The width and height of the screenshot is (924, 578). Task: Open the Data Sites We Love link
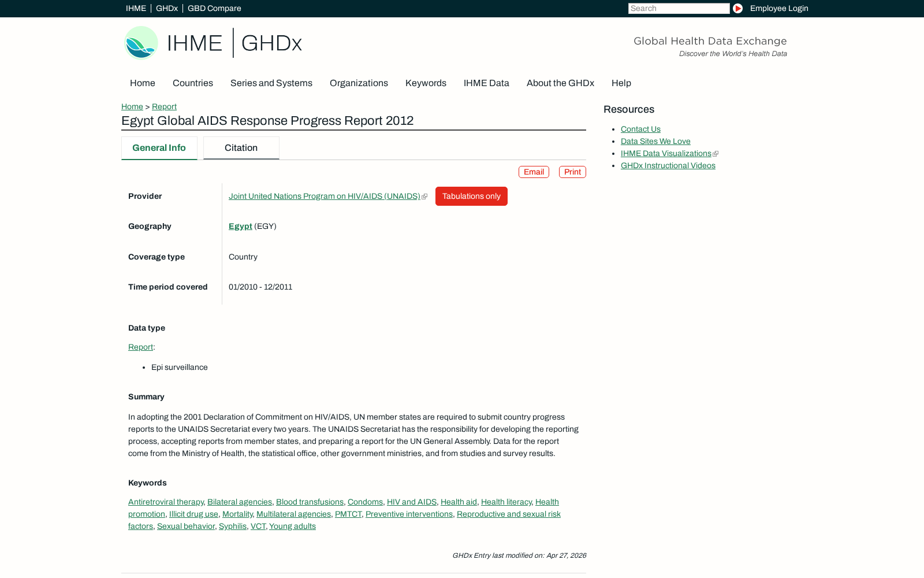[655, 141]
